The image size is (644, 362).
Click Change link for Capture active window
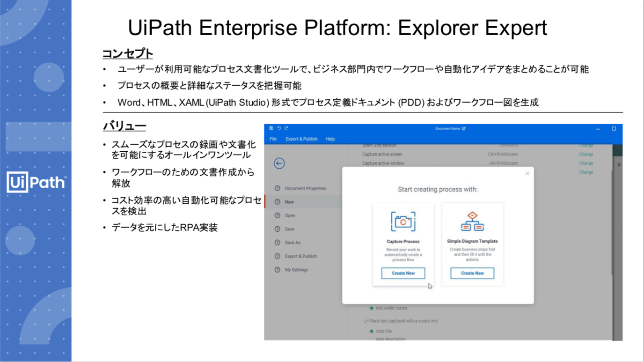586,163
